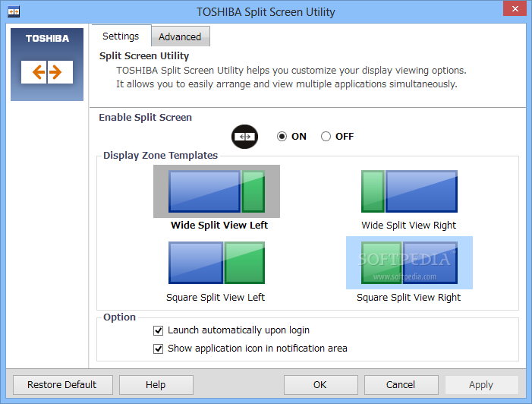The width and height of the screenshot is (532, 404).
Task: Select the Square Split View Left template
Action: (216, 263)
